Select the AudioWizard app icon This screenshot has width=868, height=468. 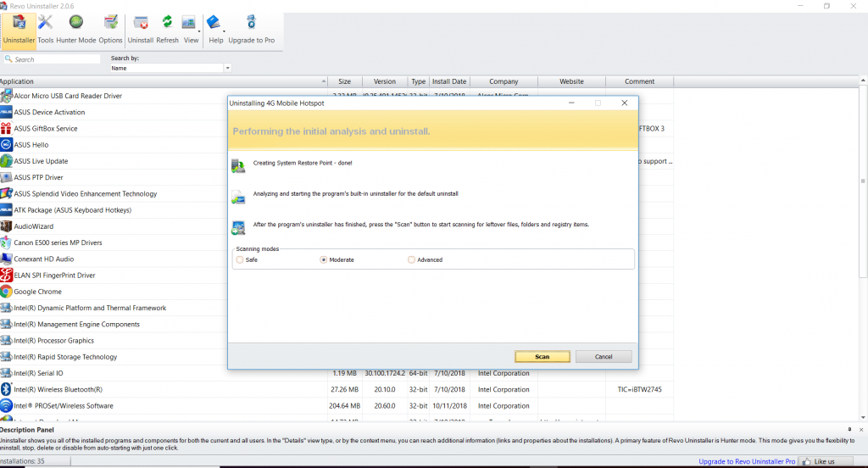pyautogui.click(x=6, y=226)
